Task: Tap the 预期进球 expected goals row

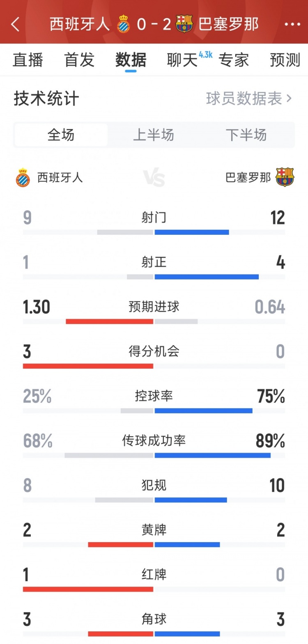Action: [x=154, y=307]
